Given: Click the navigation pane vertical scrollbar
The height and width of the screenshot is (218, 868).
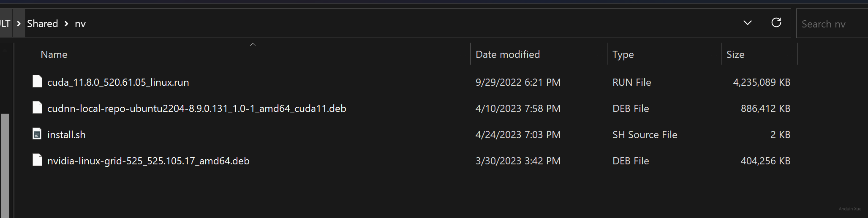Looking at the screenshot, I should click(5, 165).
